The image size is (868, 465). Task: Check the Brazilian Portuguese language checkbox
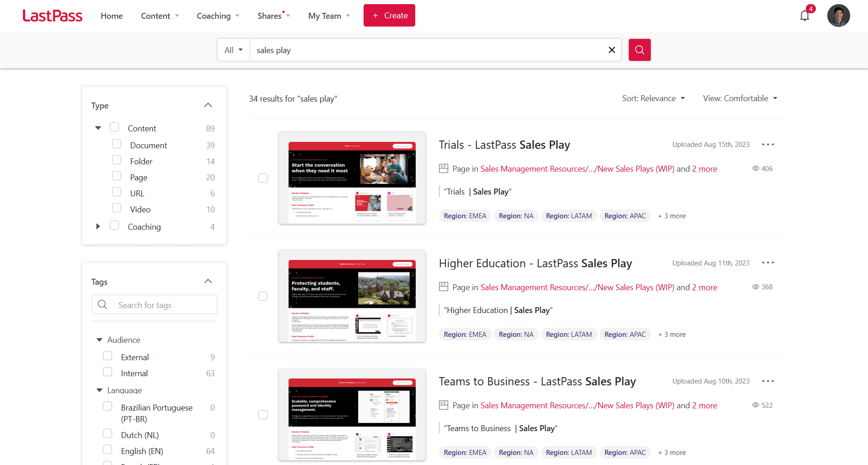coord(107,406)
